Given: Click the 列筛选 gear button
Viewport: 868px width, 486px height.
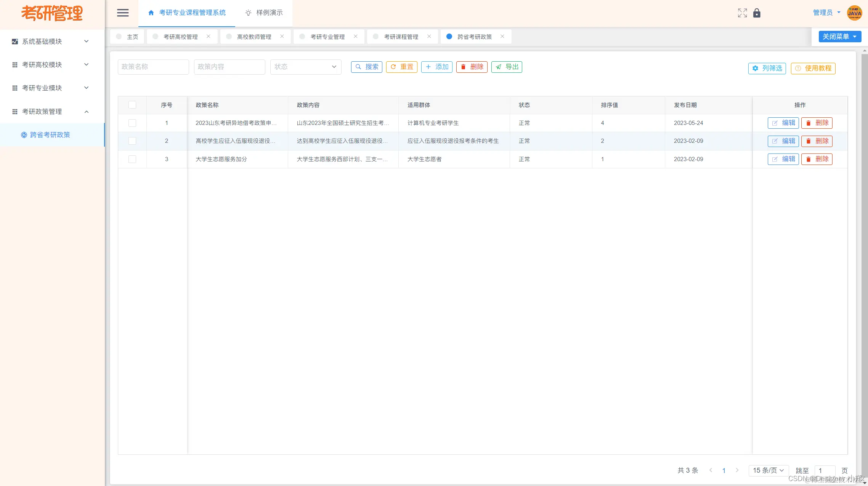Looking at the screenshot, I should pos(767,68).
